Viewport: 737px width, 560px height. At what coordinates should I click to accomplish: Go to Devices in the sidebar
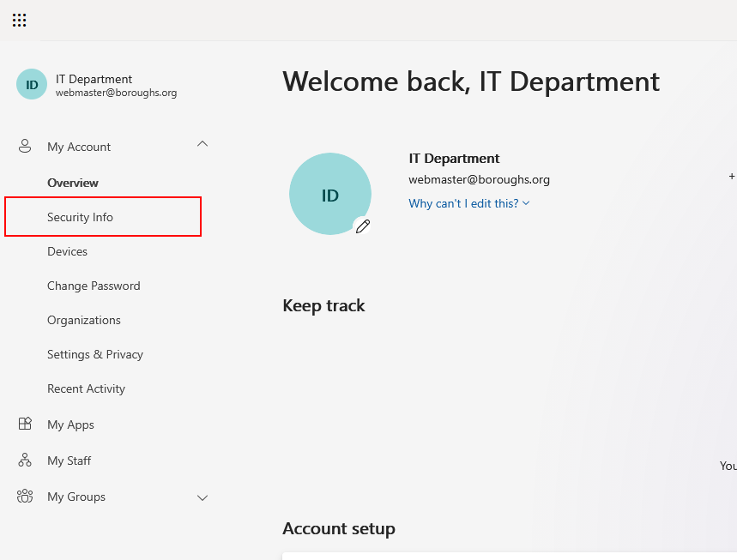(x=68, y=251)
